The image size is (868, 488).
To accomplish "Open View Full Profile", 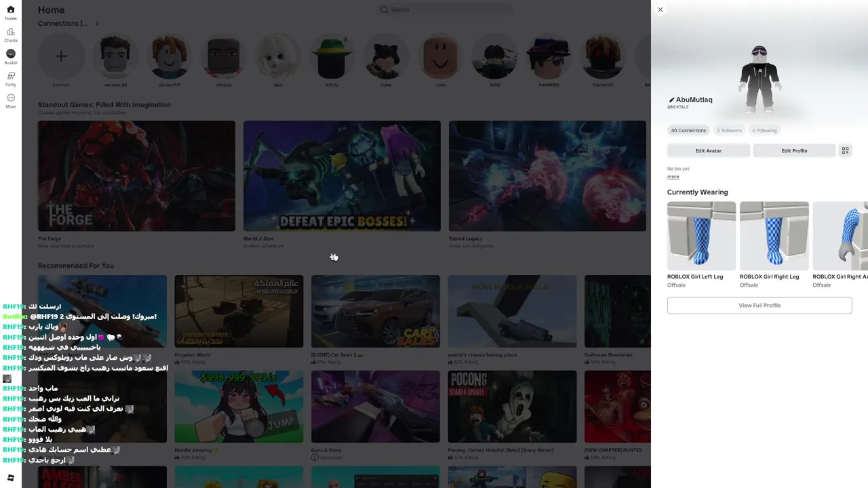I will tap(759, 305).
